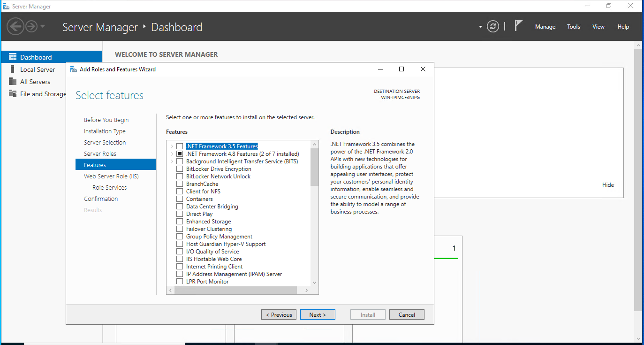Click the Server Manager back arrow

point(15,26)
